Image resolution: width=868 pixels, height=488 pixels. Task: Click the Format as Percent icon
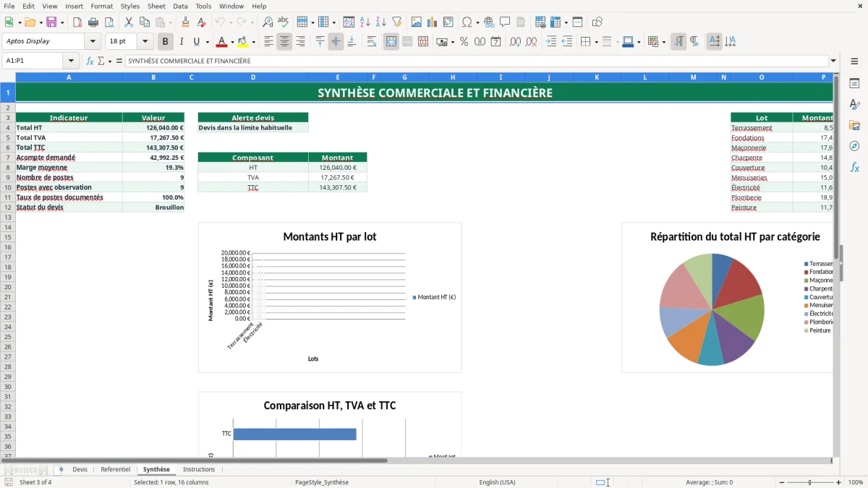pos(464,42)
